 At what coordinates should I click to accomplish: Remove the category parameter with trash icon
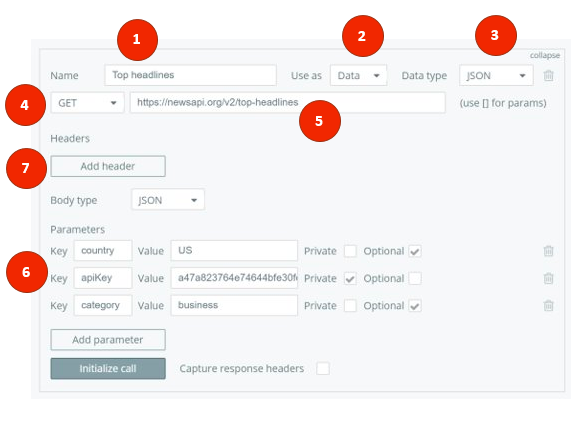tap(548, 306)
